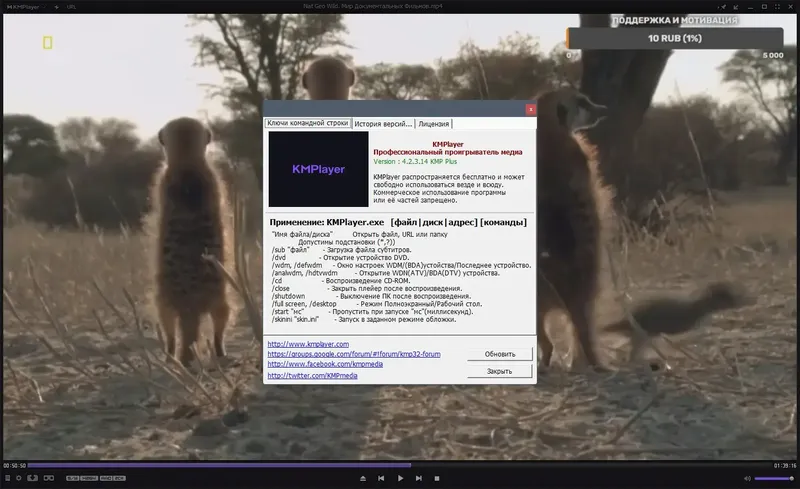This screenshot has height=489, width=800.
Task: Switch to История версий tab
Action: (383, 124)
